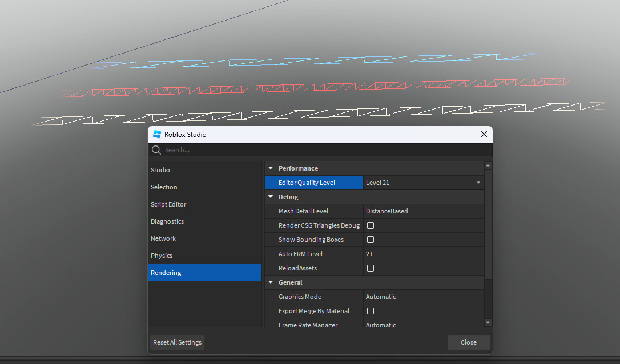Collapse the General section
This screenshot has height=364, width=620.
[271, 282]
